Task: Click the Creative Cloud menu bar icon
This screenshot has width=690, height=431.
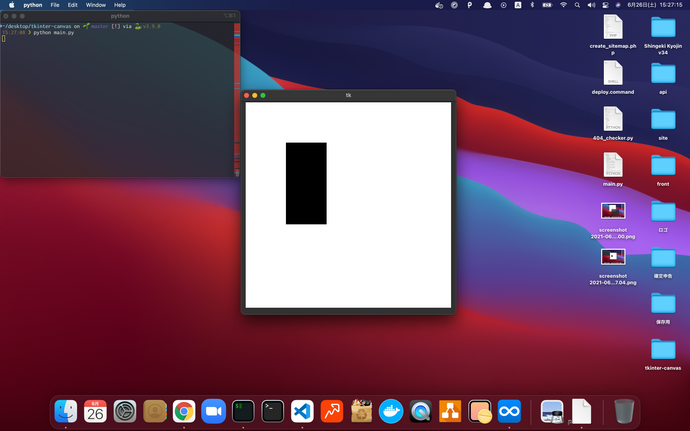Action: 439,5
